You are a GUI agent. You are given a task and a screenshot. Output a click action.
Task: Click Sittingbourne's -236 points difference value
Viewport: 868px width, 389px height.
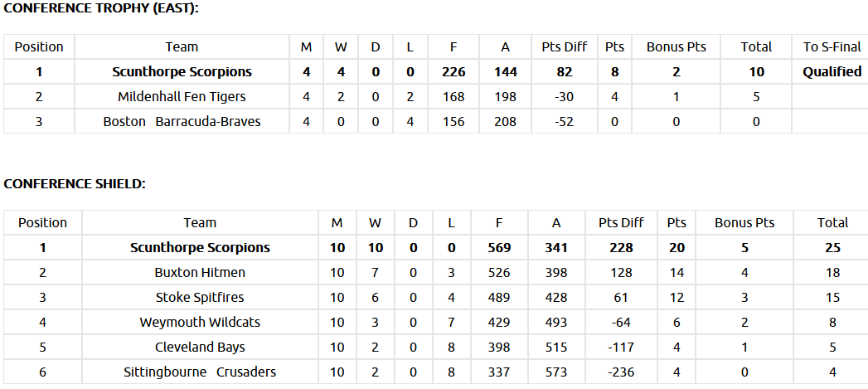(621, 372)
